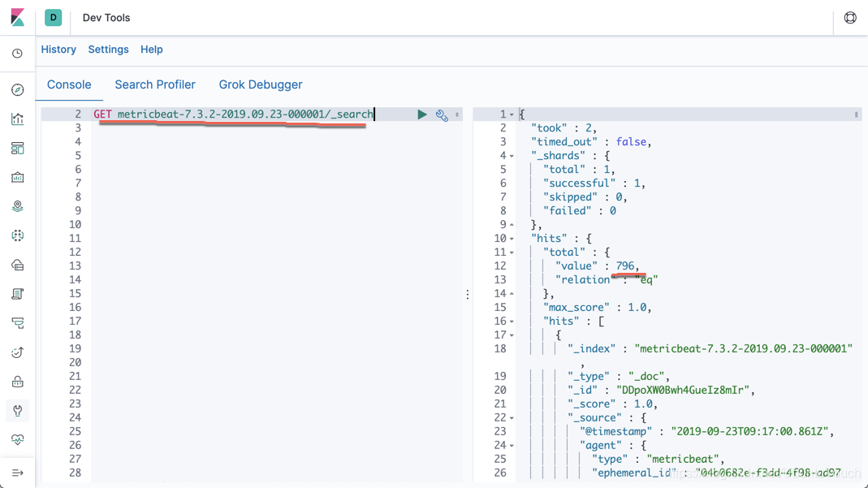Viewport: 868px width, 488px height.
Task: Open Machine Learning icon in sidebar
Action: 18,235
